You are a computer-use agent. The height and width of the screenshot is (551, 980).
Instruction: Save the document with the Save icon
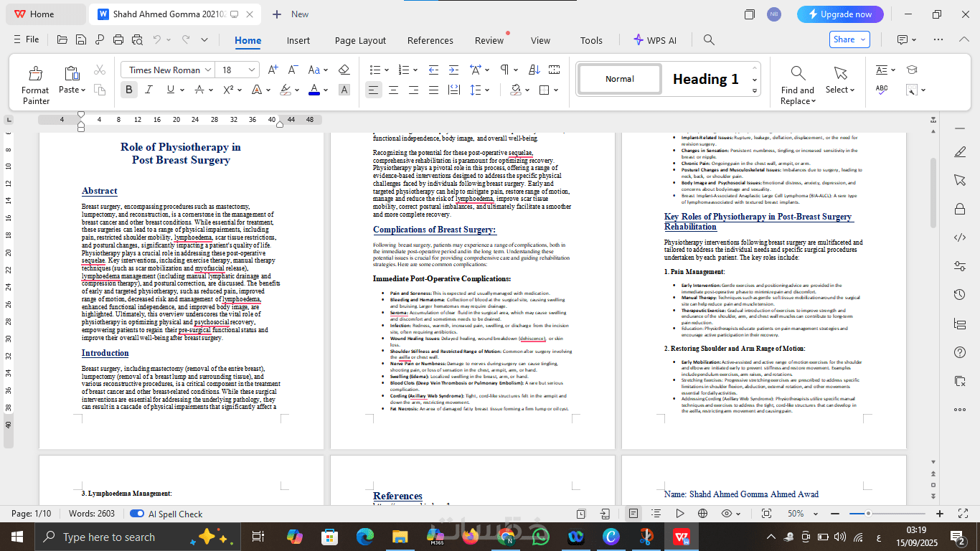pyautogui.click(x=81, y=40)
